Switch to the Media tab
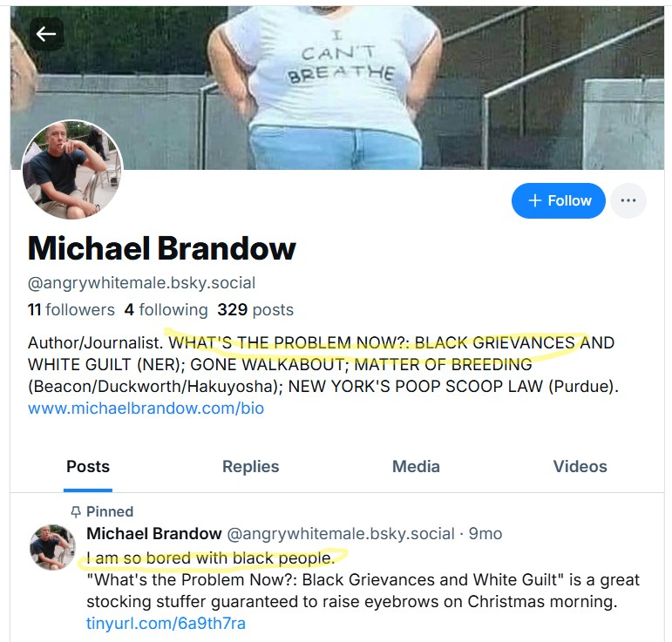The height and width of the screenshot is (642, 672). point(416,466)
